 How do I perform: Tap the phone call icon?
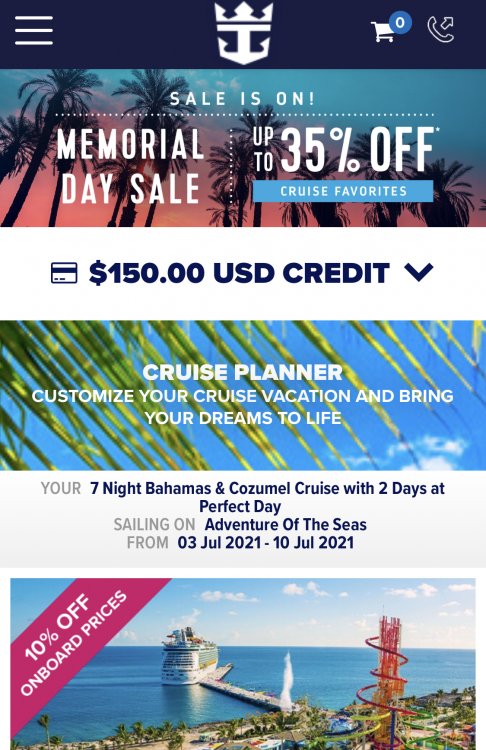point(441,29)
